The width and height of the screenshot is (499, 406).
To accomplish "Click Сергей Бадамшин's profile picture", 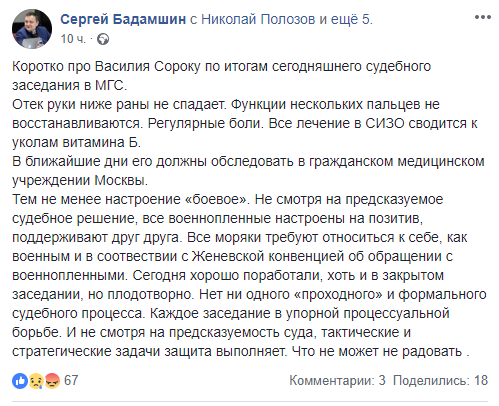I will pyautogui.click(x=32, y=29).
